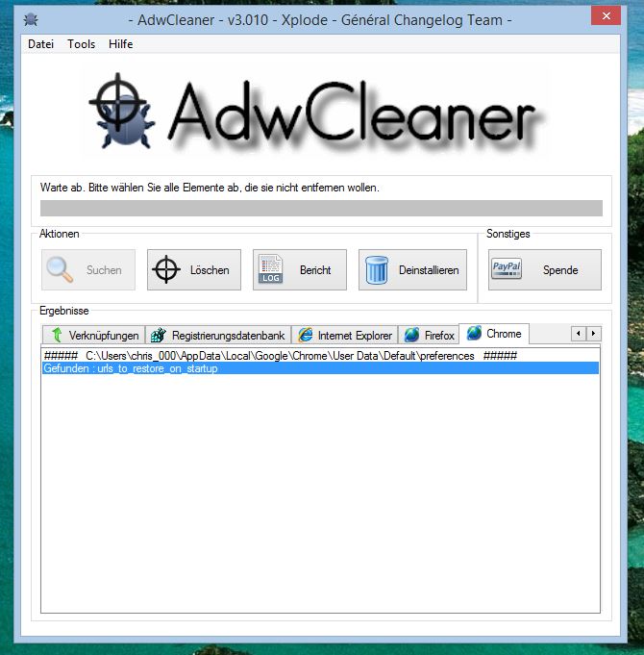
Task: Open the Datei menu
Action: [41, 44]
